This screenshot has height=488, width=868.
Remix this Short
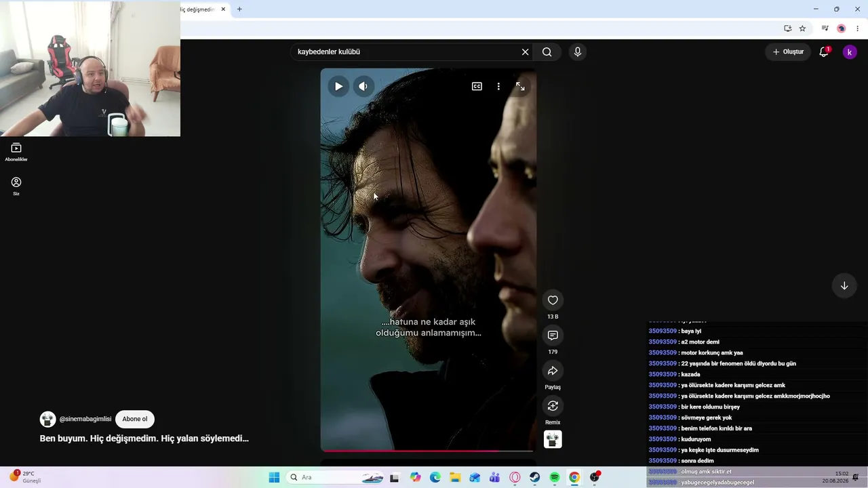[x=553, y=406]
